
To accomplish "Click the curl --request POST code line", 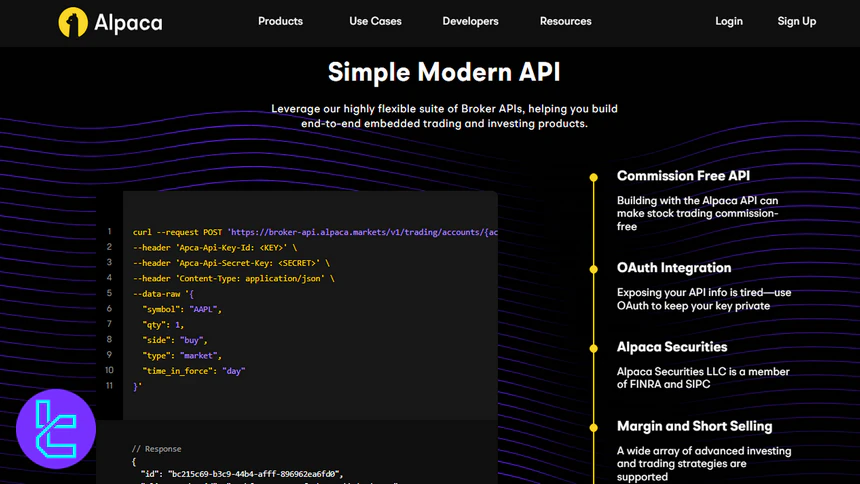I will point(315,232).
